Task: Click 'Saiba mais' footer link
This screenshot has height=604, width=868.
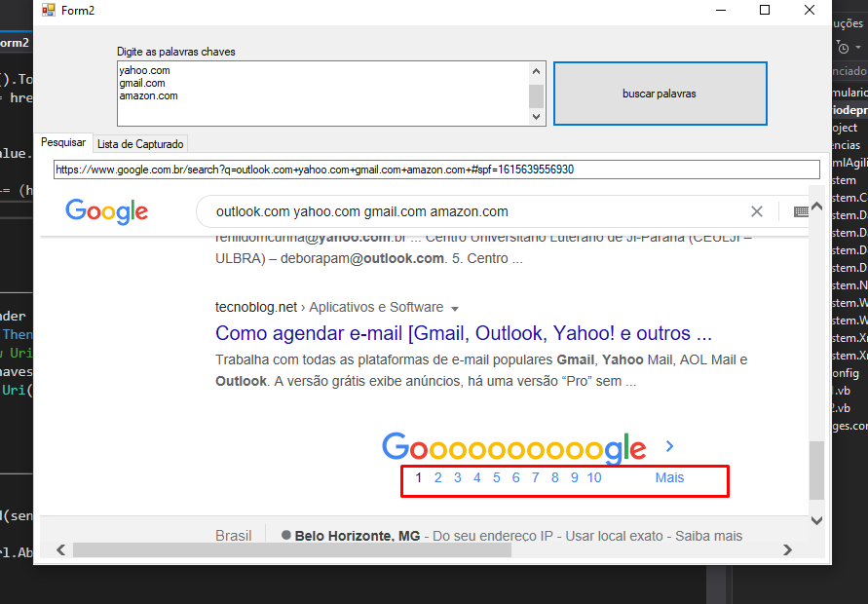Action: pos(708,536)
